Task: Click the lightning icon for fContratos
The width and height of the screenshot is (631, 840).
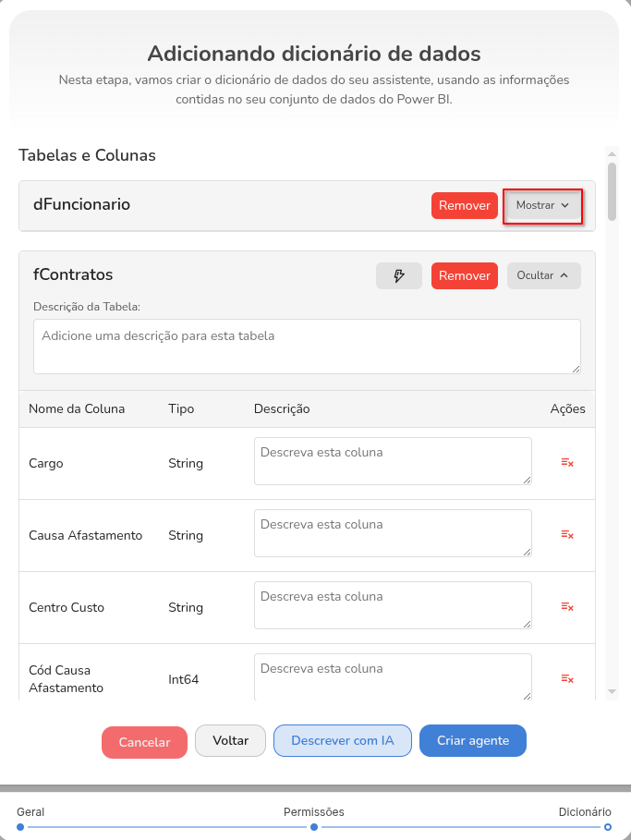Action: point(399,276)
